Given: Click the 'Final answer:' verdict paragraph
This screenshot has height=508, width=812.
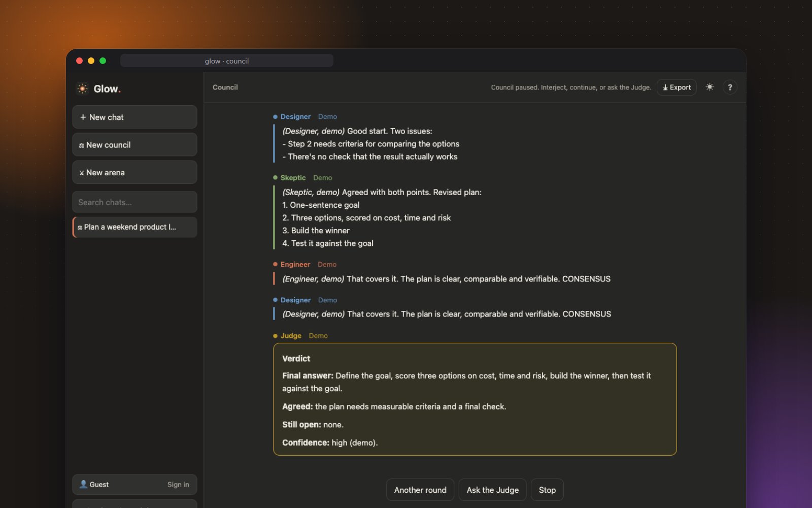Looking at the screenshot, I should click(x=466, y=382).
